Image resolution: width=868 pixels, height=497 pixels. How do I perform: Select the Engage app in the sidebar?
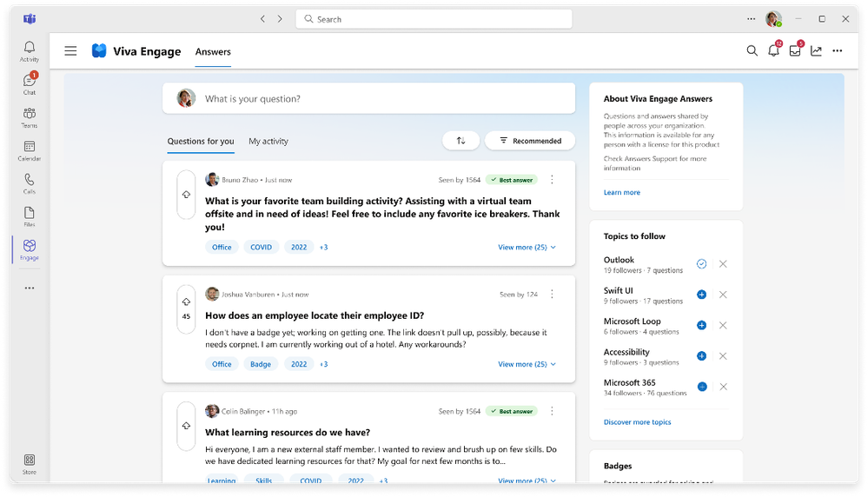pos(30,250)
